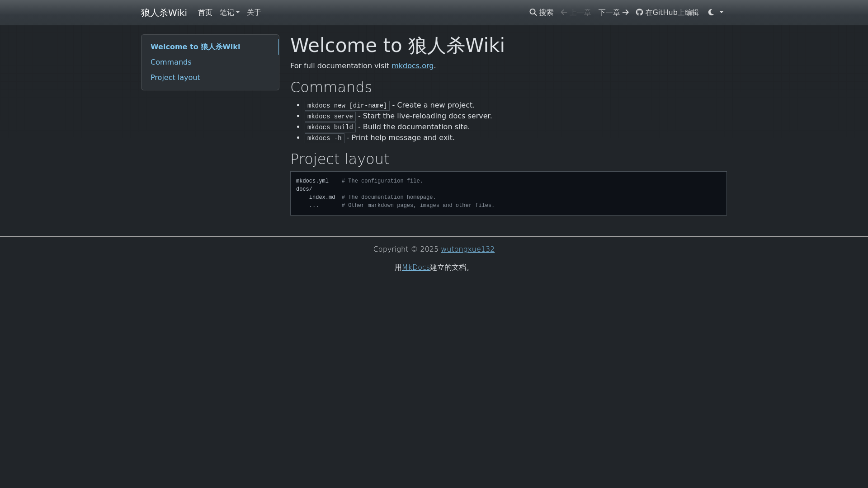The width and height of the screenshot is (868, 488).
Task: Click the Project layout section heading
Action: pyautogui.click(x=340, y=159)
